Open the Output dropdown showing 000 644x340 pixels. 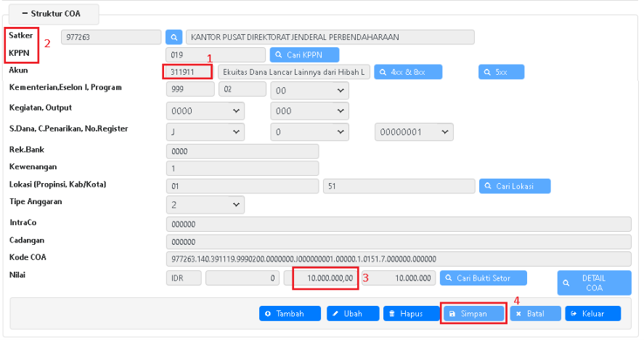(309, 111)
